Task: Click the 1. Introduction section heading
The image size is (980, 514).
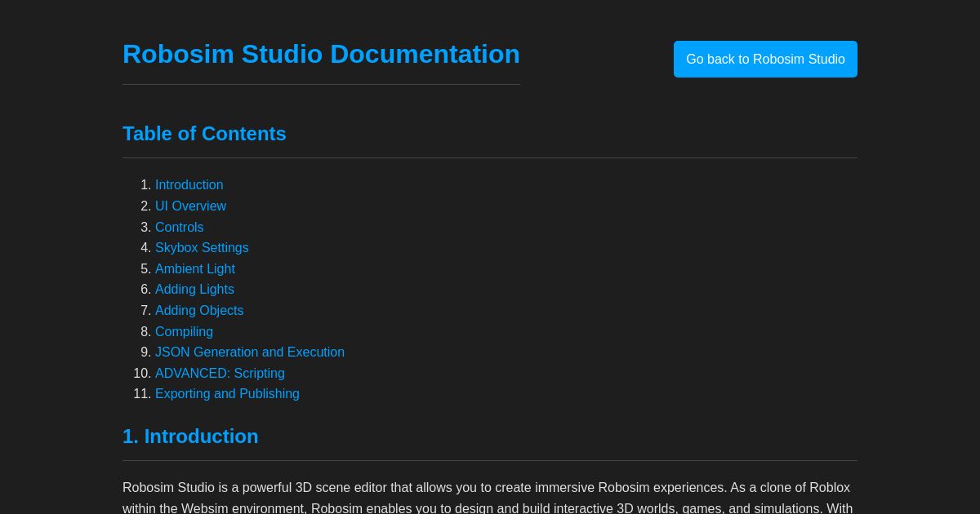Action: 190,436
